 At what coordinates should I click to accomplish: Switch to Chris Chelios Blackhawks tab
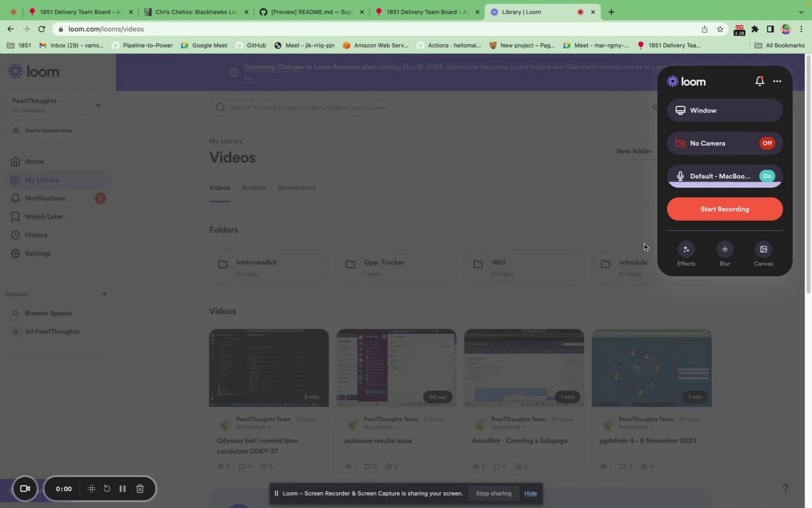[x=196, y=12]
